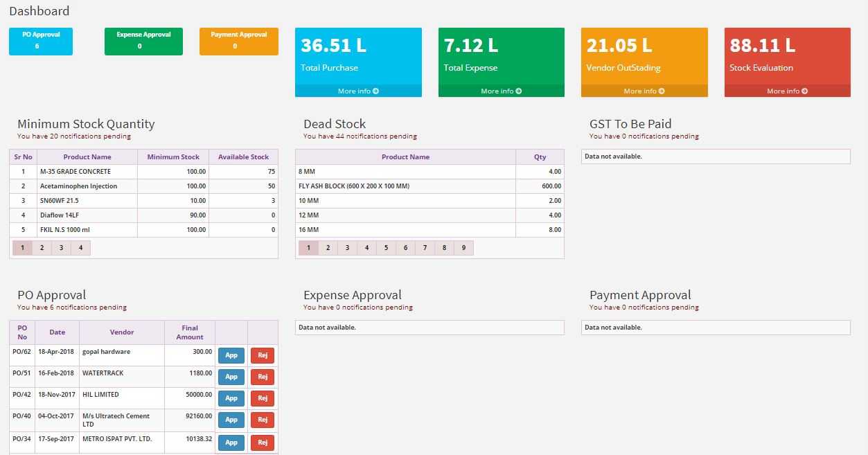868x455 pixels.
Task: Open More info for Total Purchase
Action: (x=358, y=91)
